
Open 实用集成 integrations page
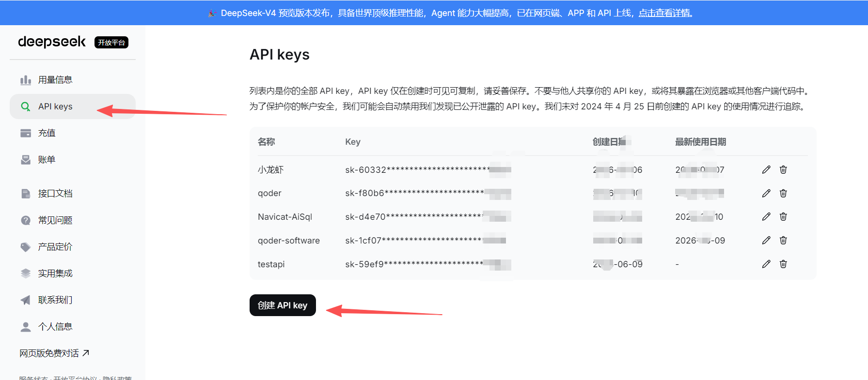click(x=73, y=274)
